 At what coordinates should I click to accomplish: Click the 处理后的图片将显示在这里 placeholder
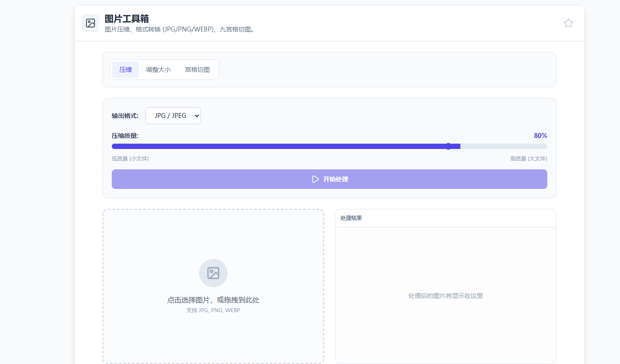445,296
